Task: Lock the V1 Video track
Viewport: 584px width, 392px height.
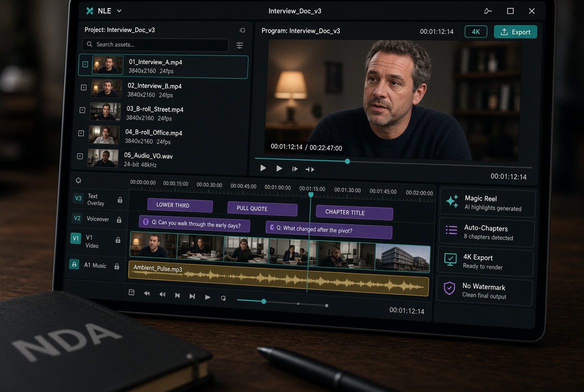Action: [118, 240]
